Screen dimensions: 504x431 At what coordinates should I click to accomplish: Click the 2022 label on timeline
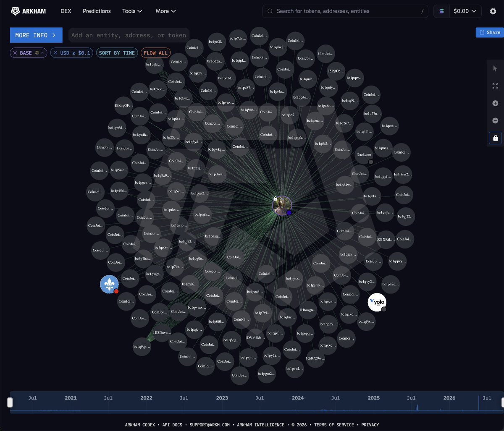pos(146,398)
